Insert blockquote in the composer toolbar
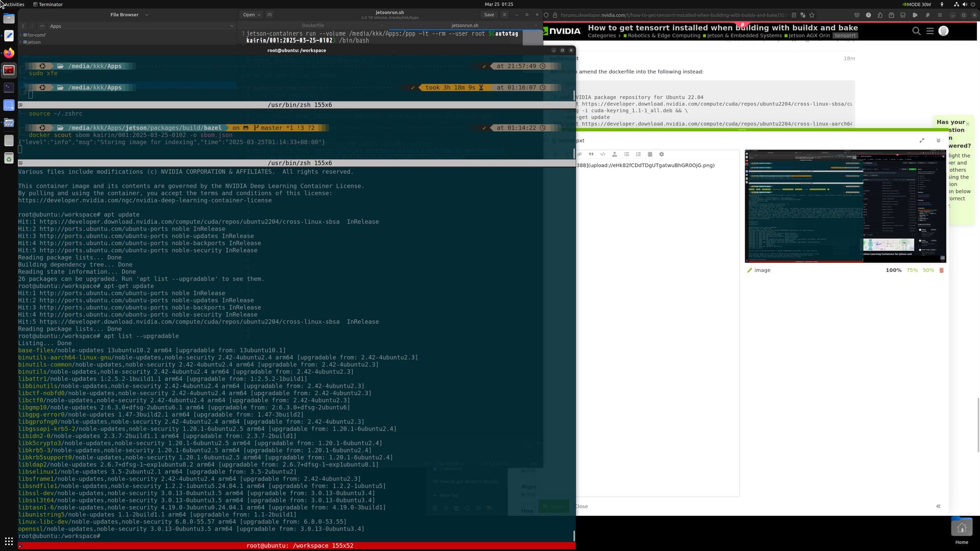The image size is (980, 551). [x=591, y=154]
